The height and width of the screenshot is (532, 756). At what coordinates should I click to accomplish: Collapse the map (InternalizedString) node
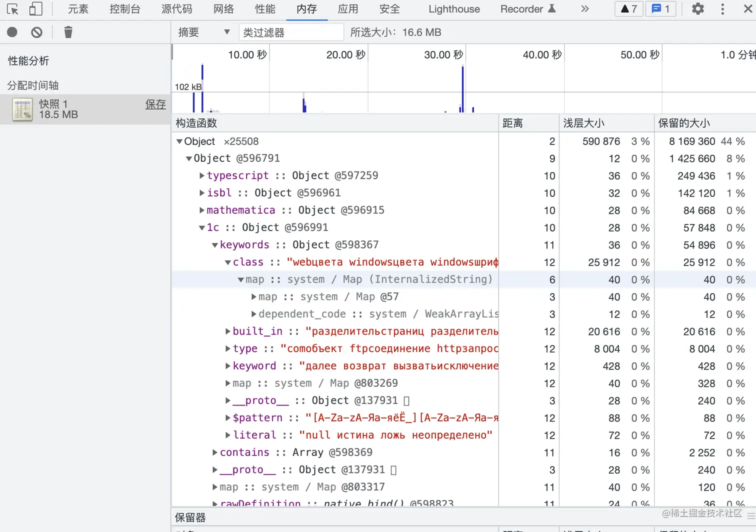(241, 279)
